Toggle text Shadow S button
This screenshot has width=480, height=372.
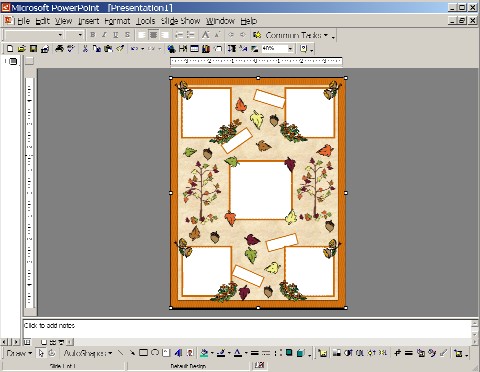(x=127, y=35)
